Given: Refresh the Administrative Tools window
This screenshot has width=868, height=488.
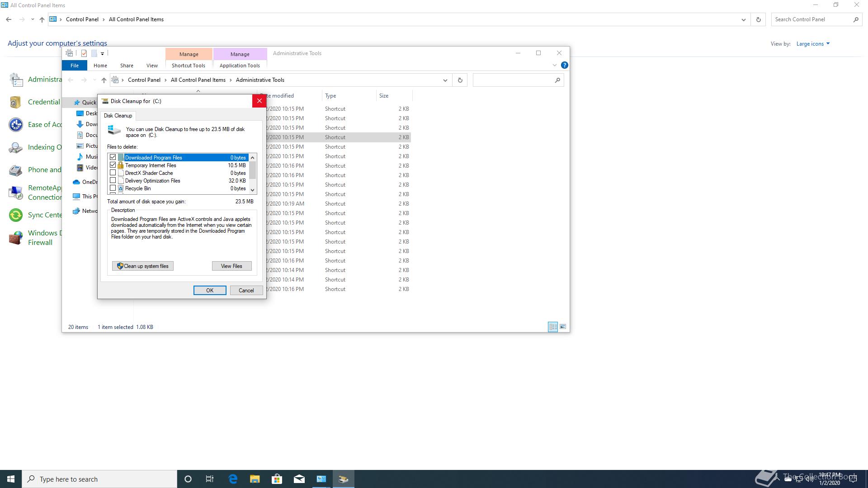Looking at the screenshot, I should (x=460, y=80).
